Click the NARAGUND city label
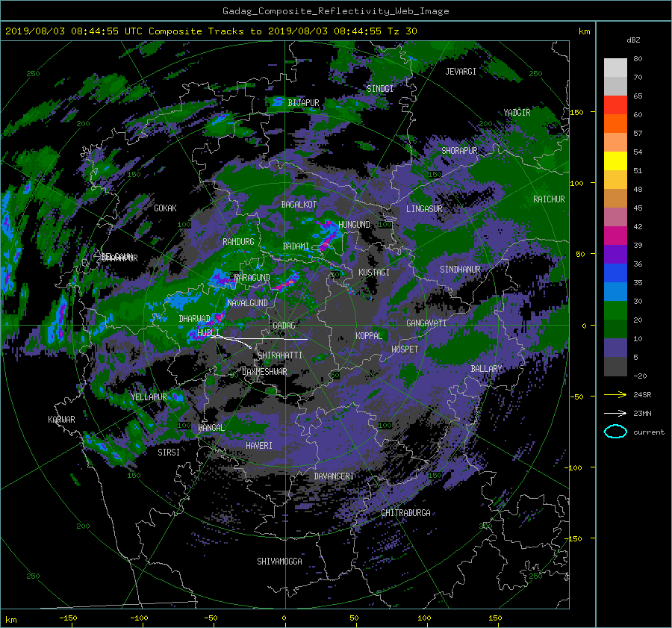This screenshot has width=672, height=628. click(252, 278)
